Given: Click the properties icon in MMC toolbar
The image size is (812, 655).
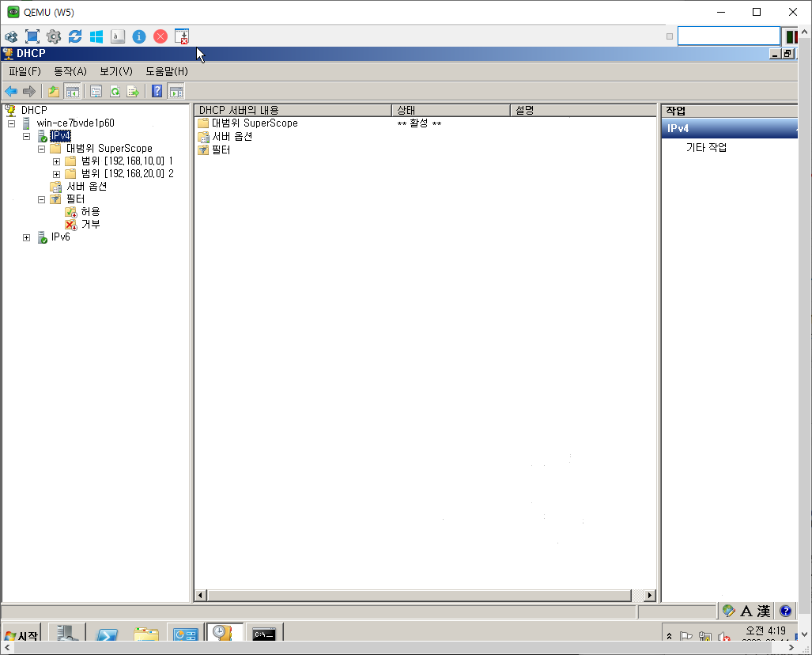Looking at the screenshot, I should [96, 92].
